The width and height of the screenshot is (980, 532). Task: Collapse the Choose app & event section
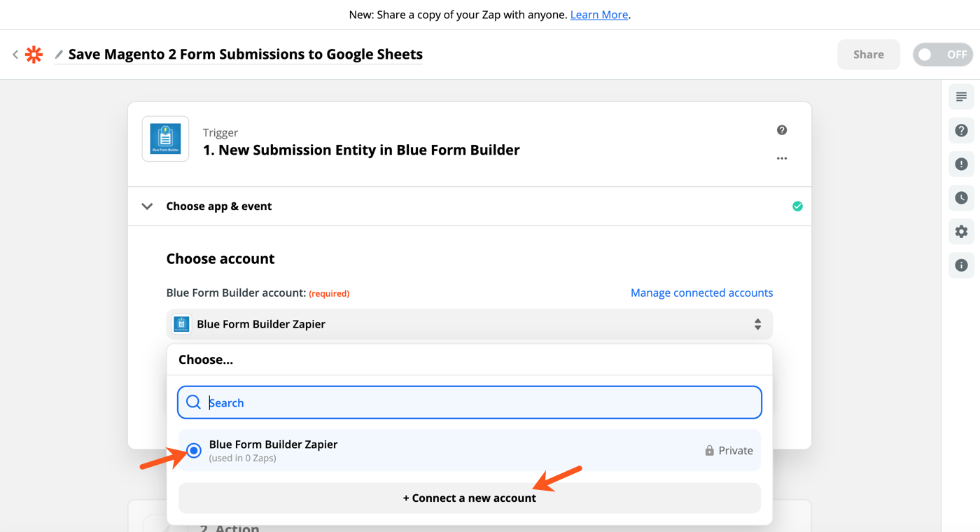tap(147, 206)
